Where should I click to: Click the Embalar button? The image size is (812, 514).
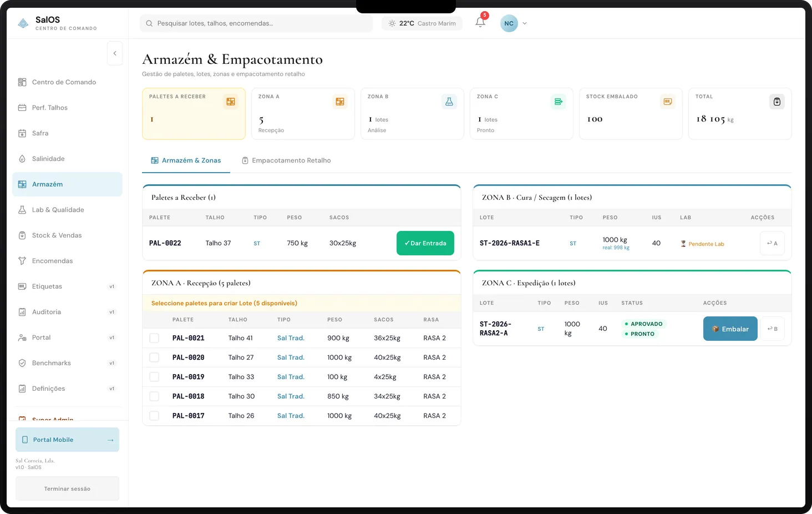click(x=730, y=329)
